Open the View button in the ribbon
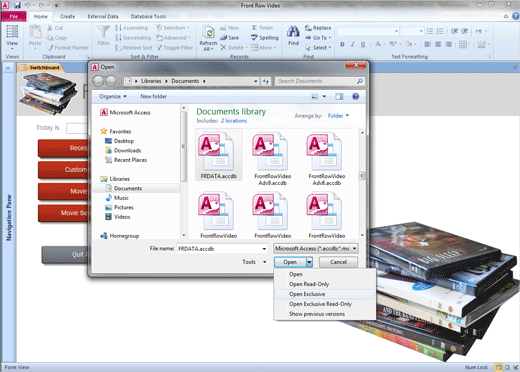520x372 pixels. (x=12, y=37)
